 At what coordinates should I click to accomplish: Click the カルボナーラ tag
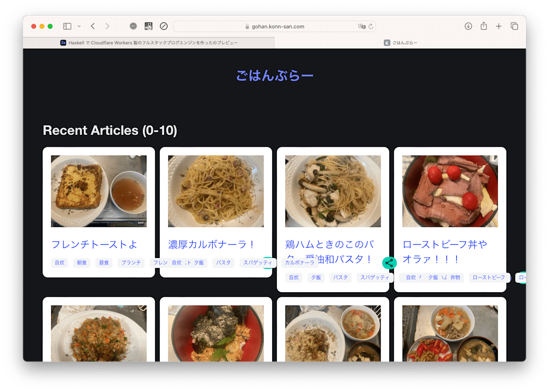[300, 263]
